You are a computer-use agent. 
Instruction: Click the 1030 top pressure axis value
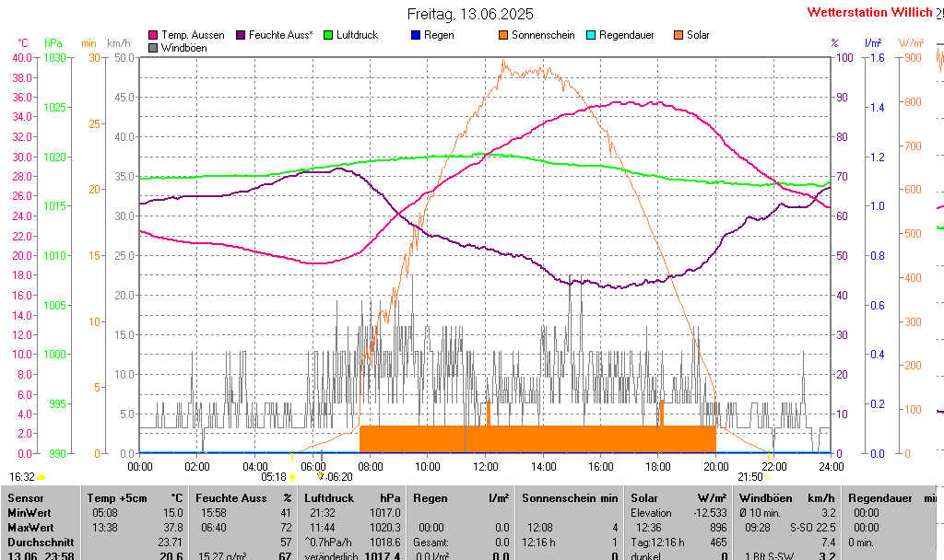(x=54, y=58)
